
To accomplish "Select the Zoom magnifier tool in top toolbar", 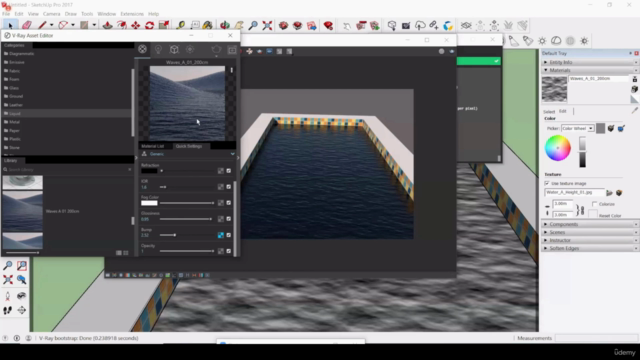I will tap(253, 25).
